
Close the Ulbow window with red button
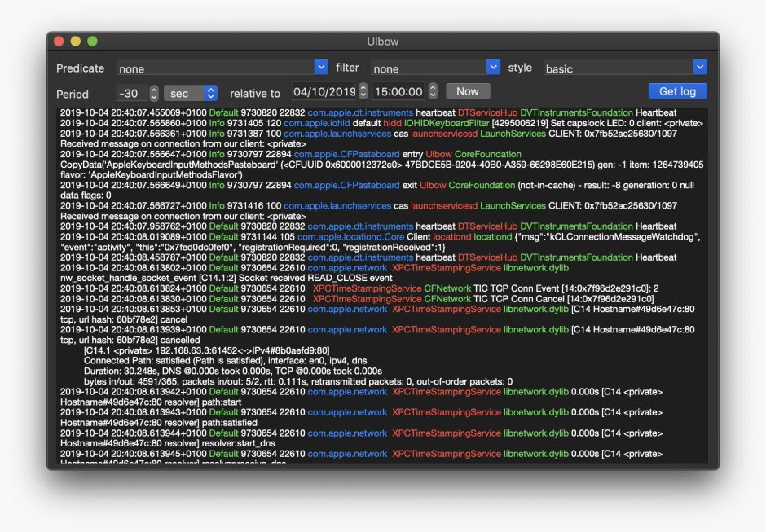59,41
